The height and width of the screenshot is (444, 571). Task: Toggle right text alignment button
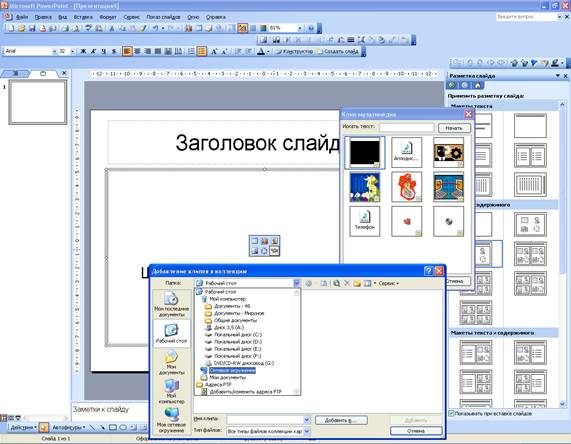pyautogui.click(x=147, y=51)
